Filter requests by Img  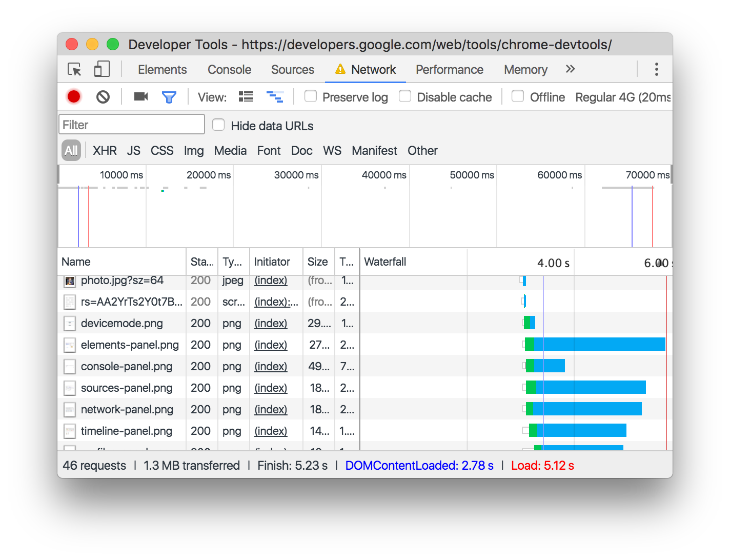click(194, 151)
